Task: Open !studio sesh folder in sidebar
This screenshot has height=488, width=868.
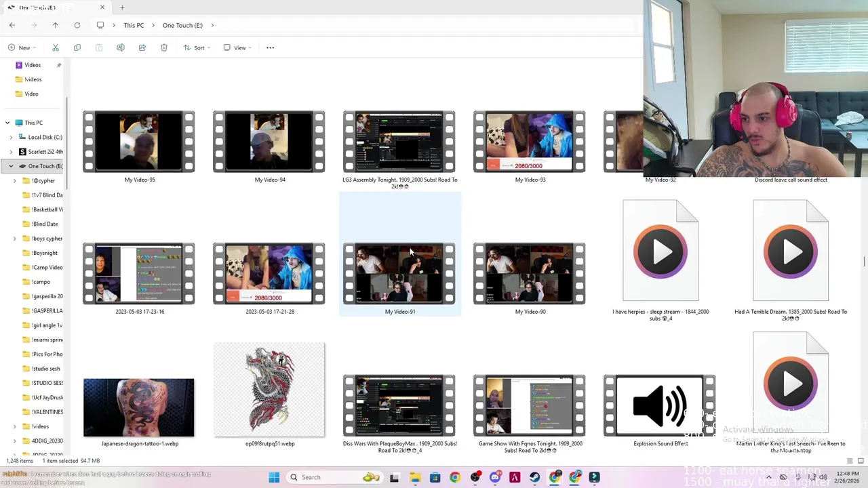Action: pyautogui.click(x=45, y=369)
